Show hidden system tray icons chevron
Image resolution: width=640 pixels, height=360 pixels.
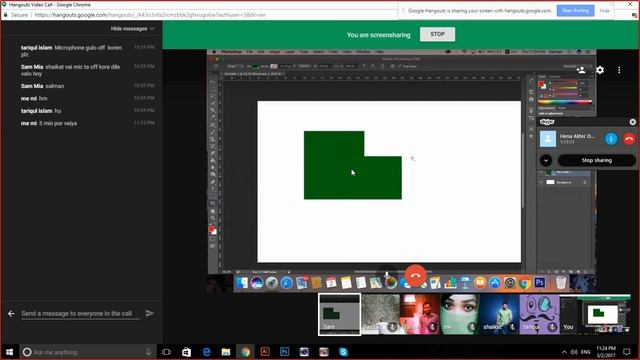point(564,352)
